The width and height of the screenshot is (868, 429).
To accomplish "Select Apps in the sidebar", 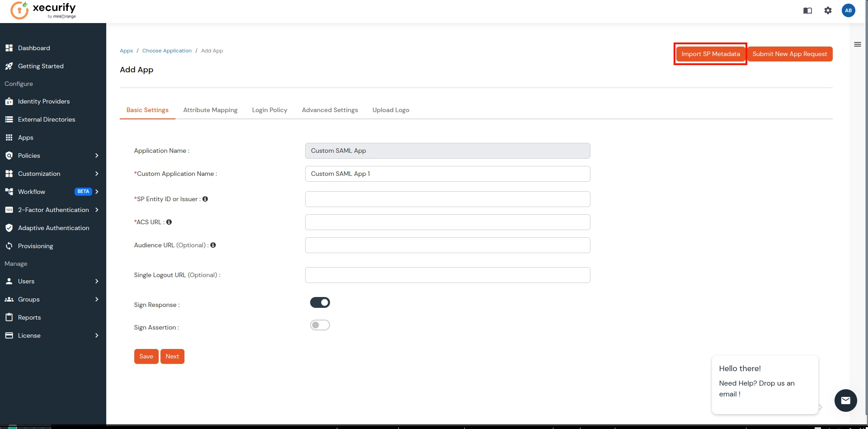I will point(26,137).
